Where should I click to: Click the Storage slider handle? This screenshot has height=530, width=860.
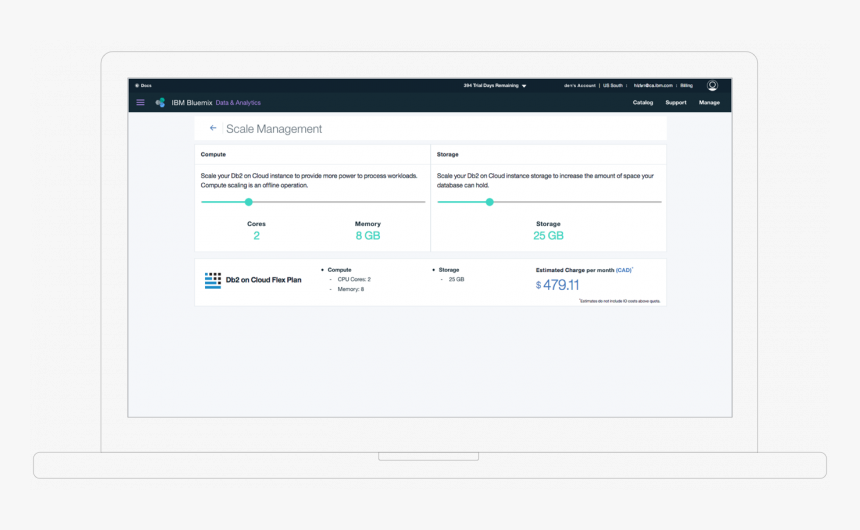[490, 202]
